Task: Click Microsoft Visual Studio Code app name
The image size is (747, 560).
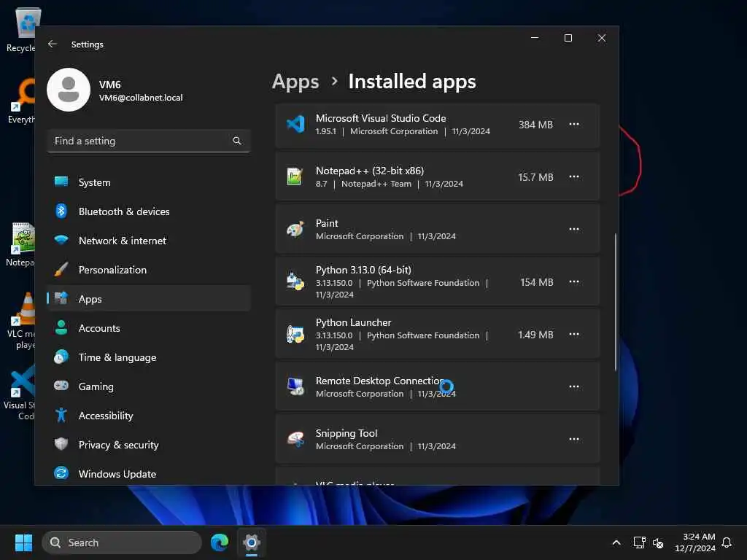Action: (x=381, y=118)
